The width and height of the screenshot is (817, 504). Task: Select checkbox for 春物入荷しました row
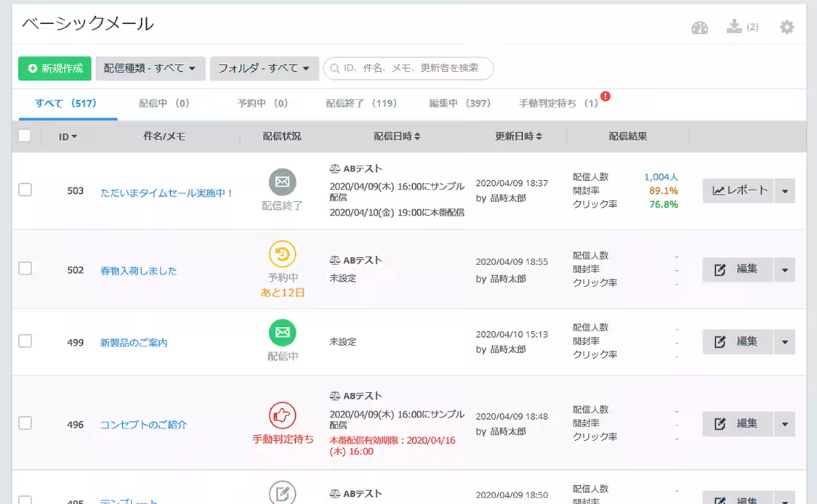(x=25, y=269)
